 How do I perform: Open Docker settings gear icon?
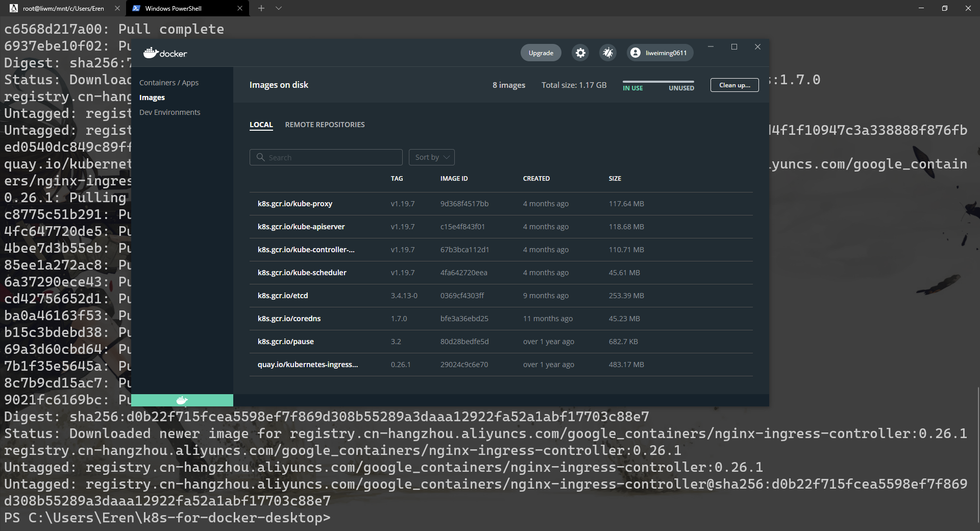(x=580, y=53)
